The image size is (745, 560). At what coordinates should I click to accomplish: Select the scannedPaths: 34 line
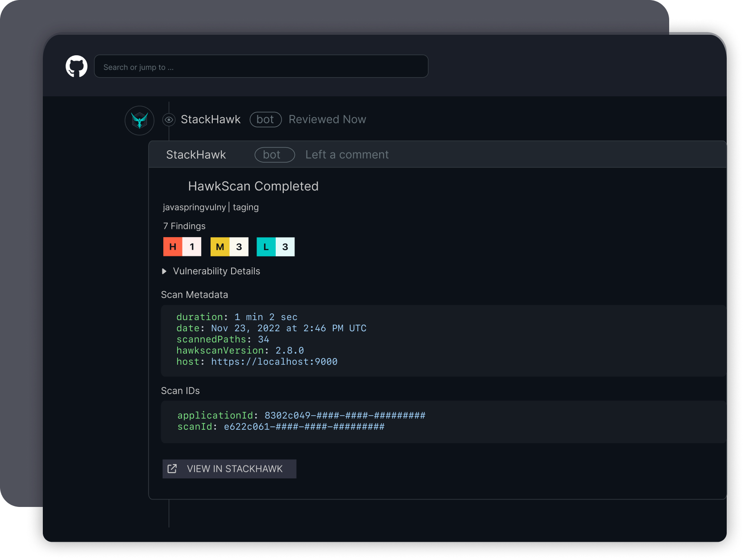(223, 339)
